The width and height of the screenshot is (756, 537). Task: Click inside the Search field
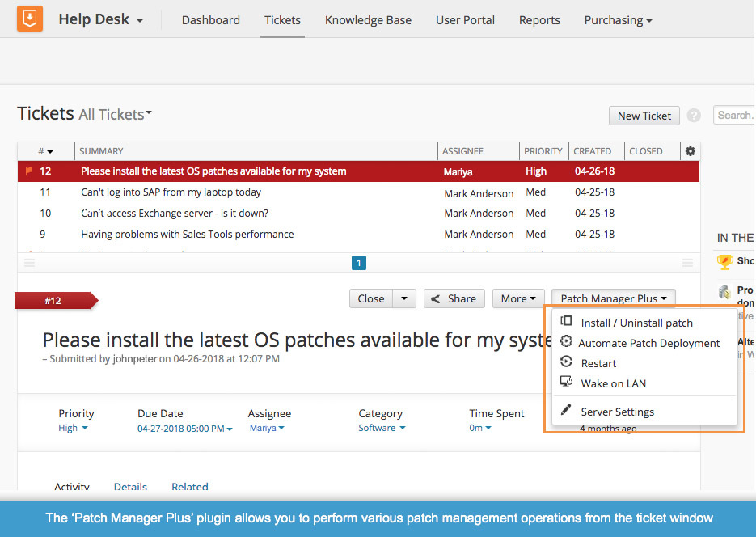click(x=736, y=116)
